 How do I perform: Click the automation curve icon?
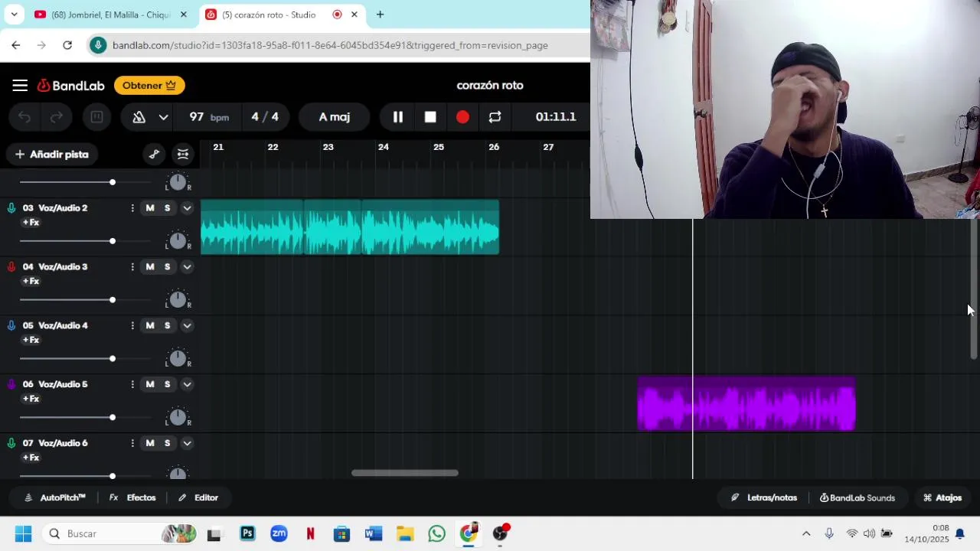tap(154, 155)
